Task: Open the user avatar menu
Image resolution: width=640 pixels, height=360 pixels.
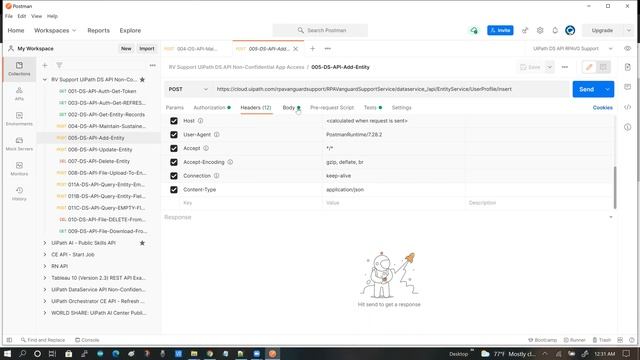Action: tap(570, 31)
